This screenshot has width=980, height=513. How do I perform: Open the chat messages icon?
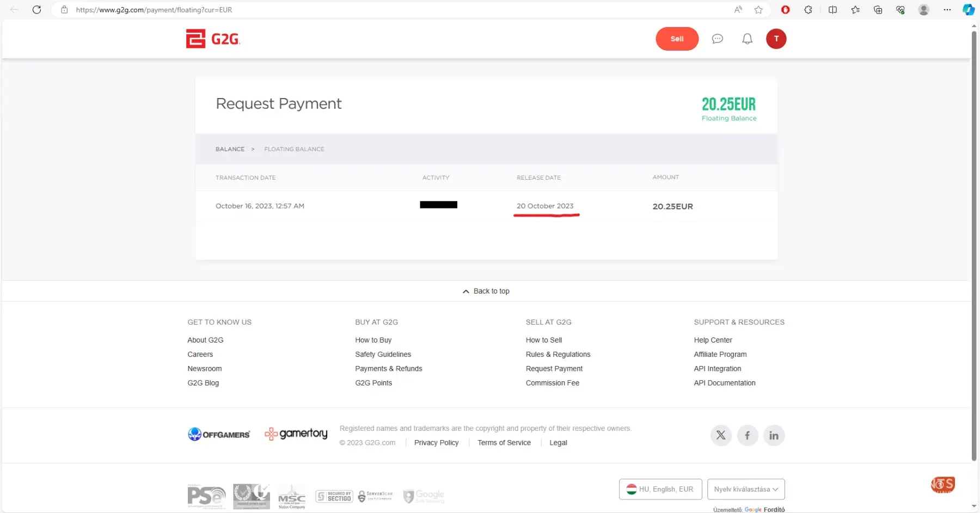pos(717,39)
